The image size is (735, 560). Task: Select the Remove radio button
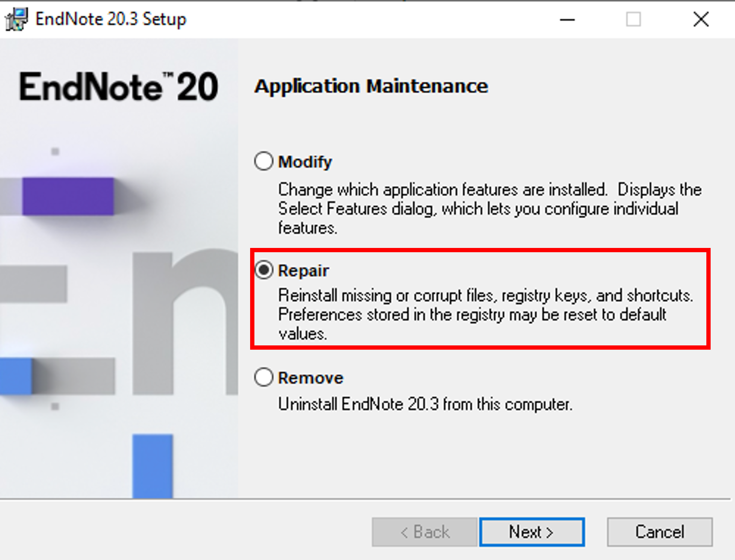point(263,377)
